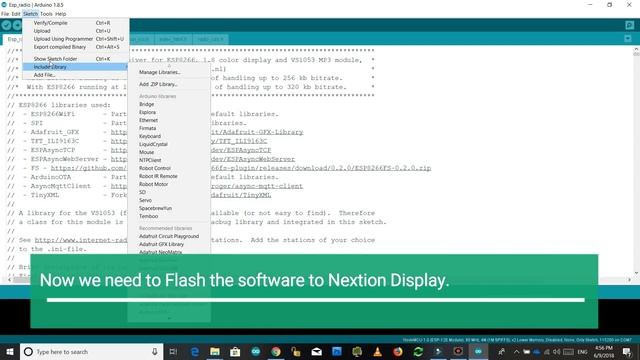Include the Keyboard library
The image size is (640, 360).
coord(169,136)
